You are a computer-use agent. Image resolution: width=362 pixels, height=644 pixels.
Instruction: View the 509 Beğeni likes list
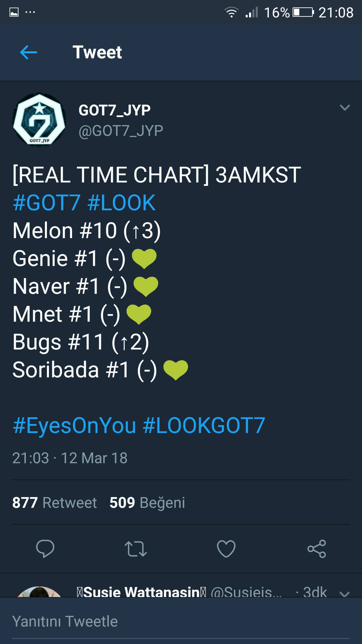coord(147,502)
